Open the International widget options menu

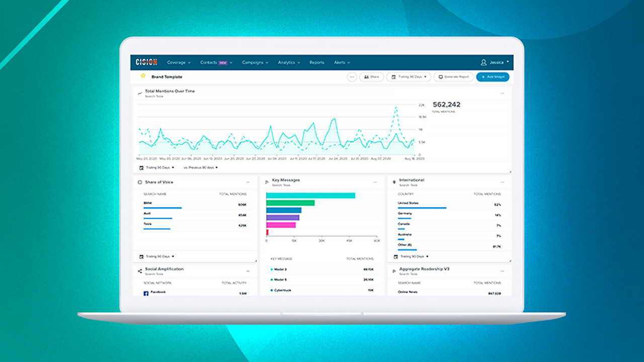[x=502, y=182]
